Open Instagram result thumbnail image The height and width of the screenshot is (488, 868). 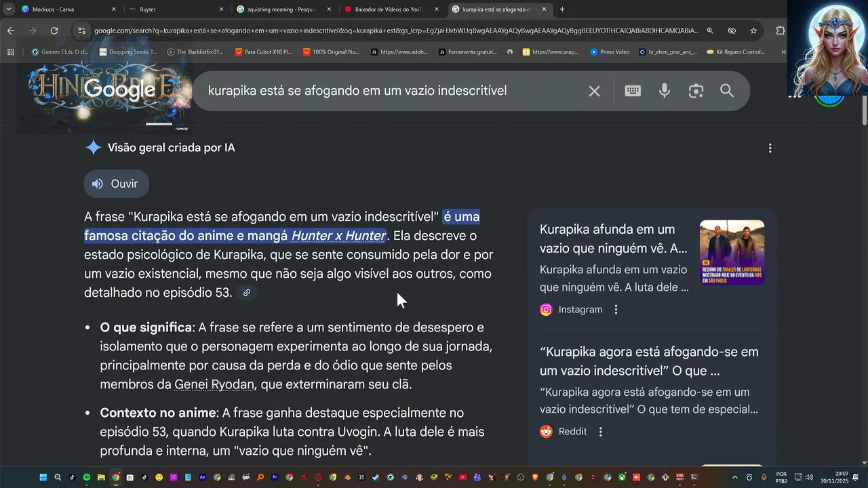click(x=732, y=252)
